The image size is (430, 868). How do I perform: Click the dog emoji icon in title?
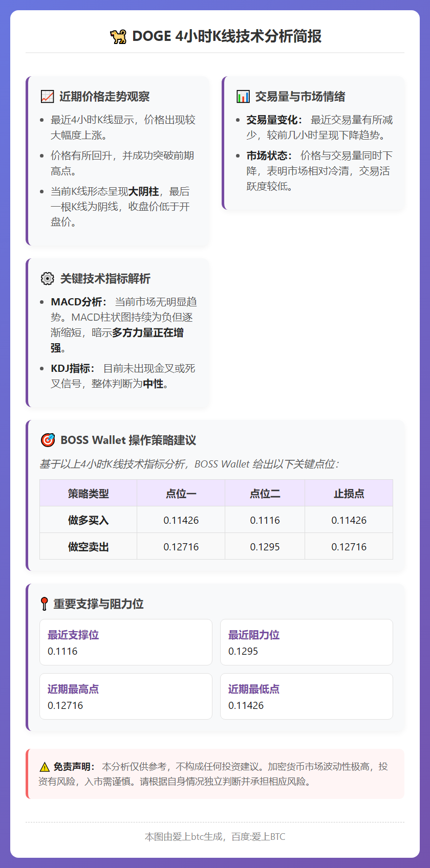click(118, 36)
